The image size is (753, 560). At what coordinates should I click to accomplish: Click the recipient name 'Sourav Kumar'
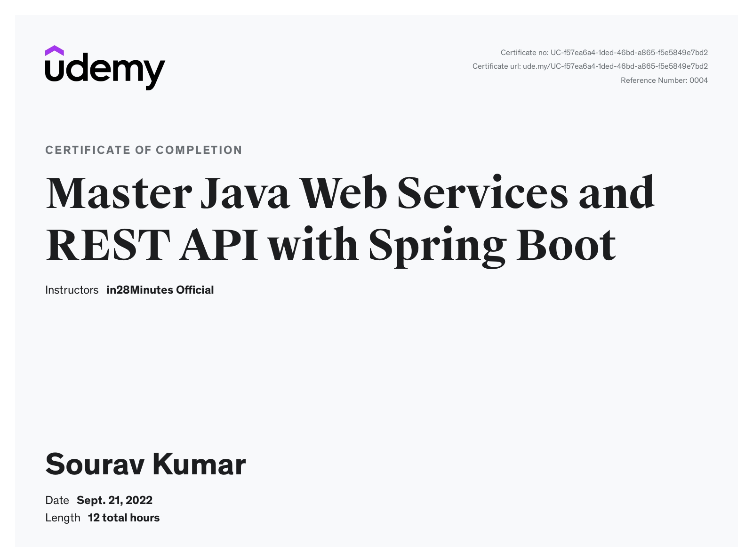[145, 464]
